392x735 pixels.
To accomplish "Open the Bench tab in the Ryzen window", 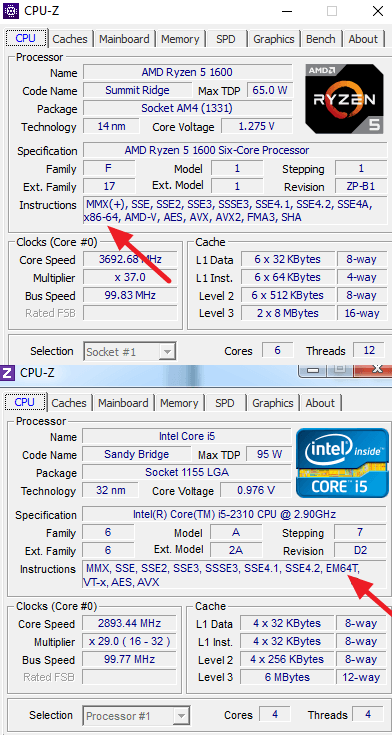I will coord(321,39).
